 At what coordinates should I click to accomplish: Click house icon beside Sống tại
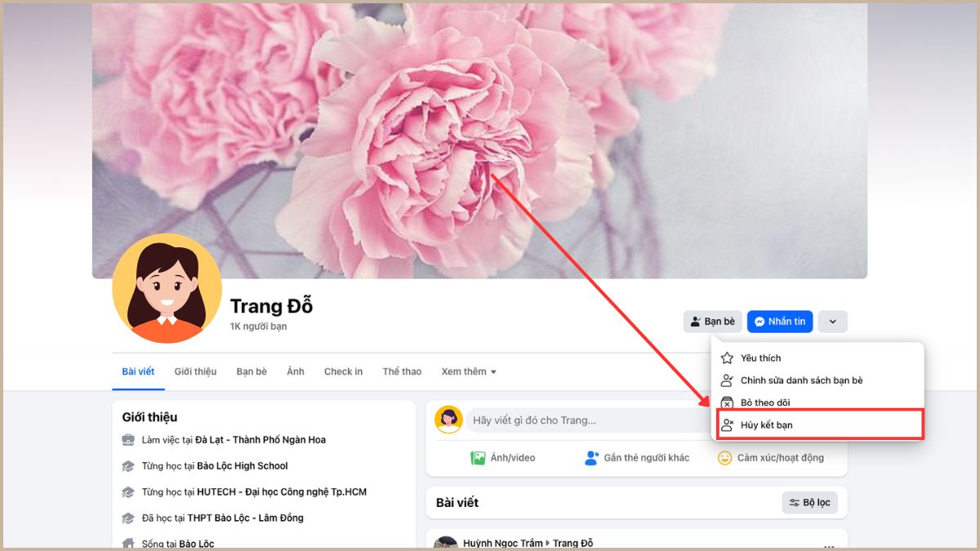pos(128,544)
